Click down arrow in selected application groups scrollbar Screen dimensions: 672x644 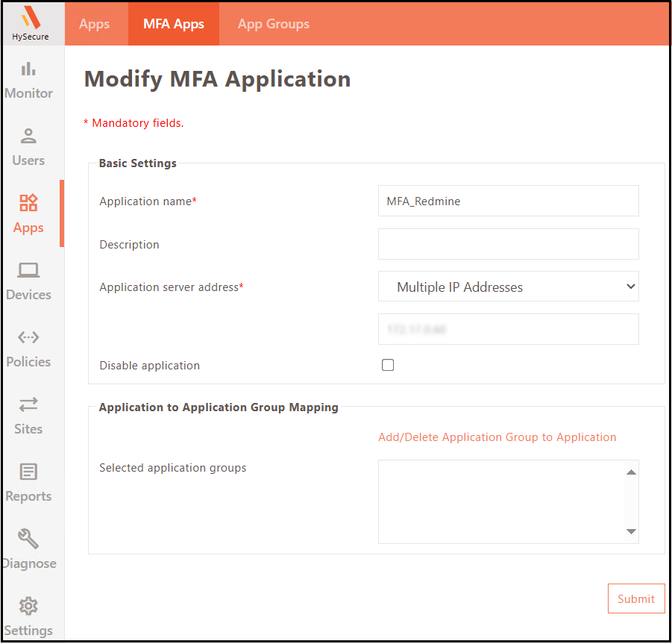coord(631,532)
